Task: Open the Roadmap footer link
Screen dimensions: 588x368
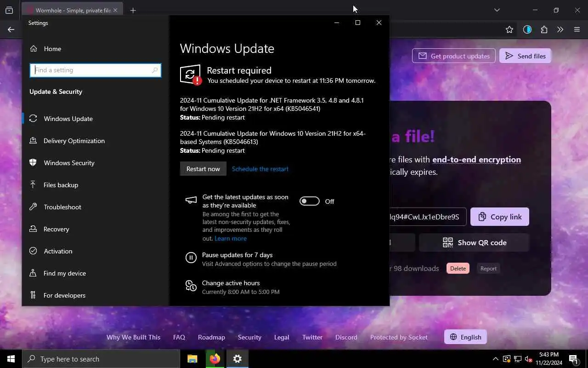Action: tap(211, 337)
